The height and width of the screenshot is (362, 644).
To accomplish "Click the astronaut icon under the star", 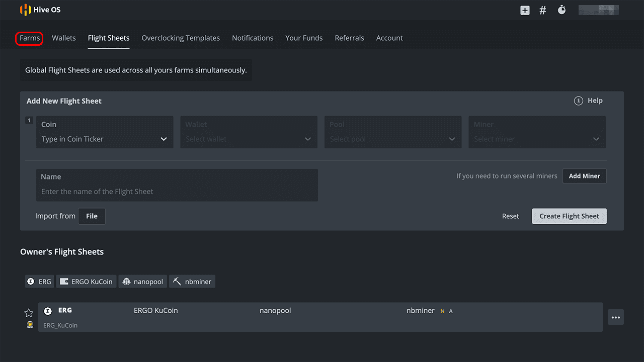I will tap(30, 325).
